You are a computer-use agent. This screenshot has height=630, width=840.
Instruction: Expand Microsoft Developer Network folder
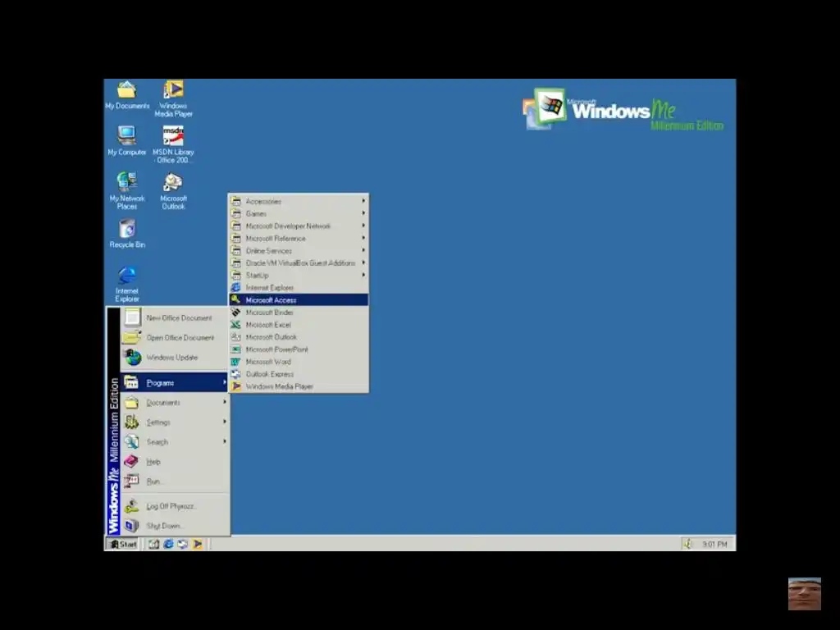click(x=299, y=226)
